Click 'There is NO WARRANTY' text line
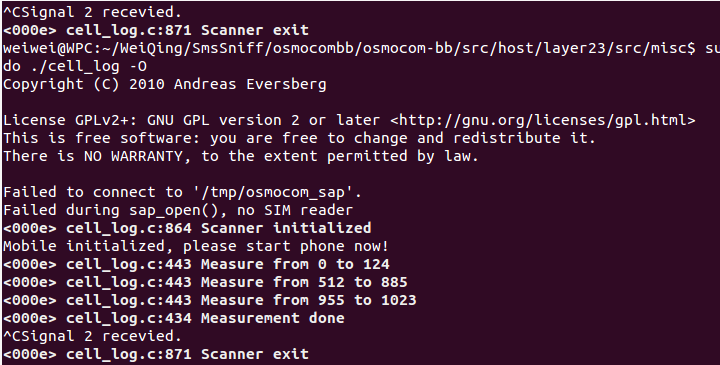720x365 pixels. [x=241, y=157]
